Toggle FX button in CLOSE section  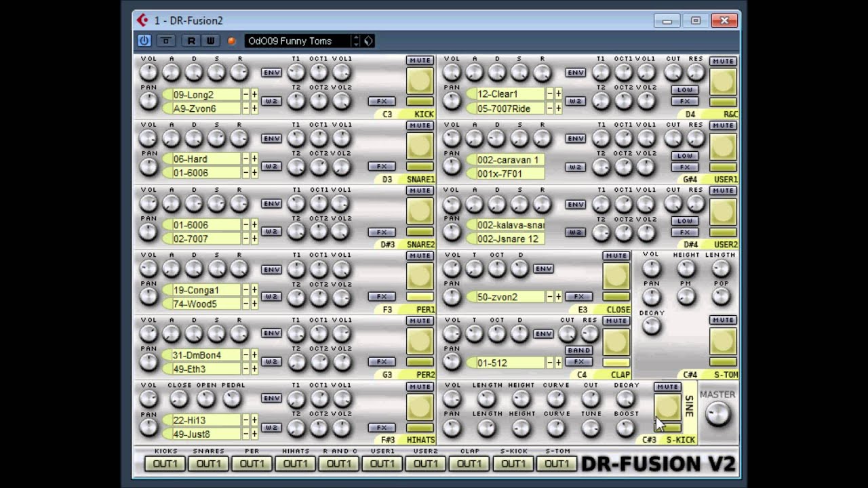[x=578, y=297]
